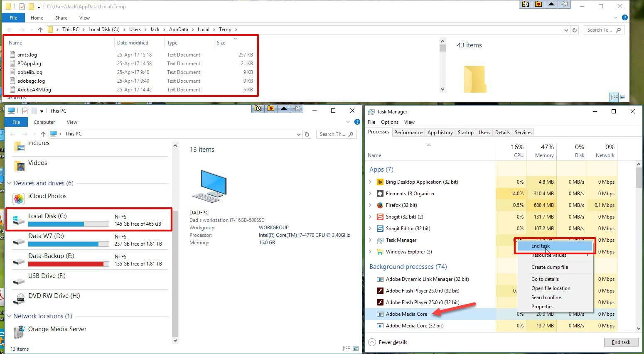The height and width of the screenshot is (354, 644).
Task: Expand the Windows Explorer (3) row
Action: click(370, 252)
